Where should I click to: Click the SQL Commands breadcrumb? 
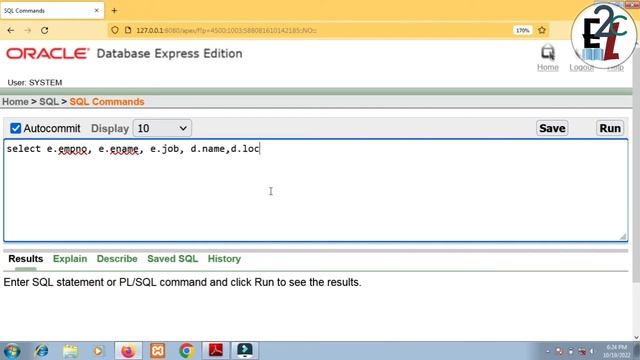click(107, 102)
